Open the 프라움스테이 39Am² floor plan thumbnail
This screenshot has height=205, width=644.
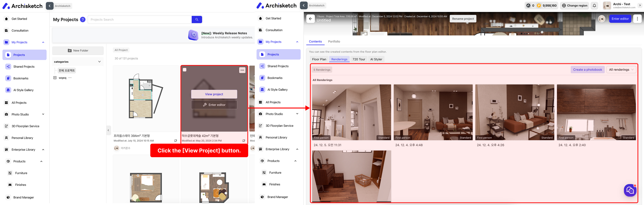(x=146, y=98)
